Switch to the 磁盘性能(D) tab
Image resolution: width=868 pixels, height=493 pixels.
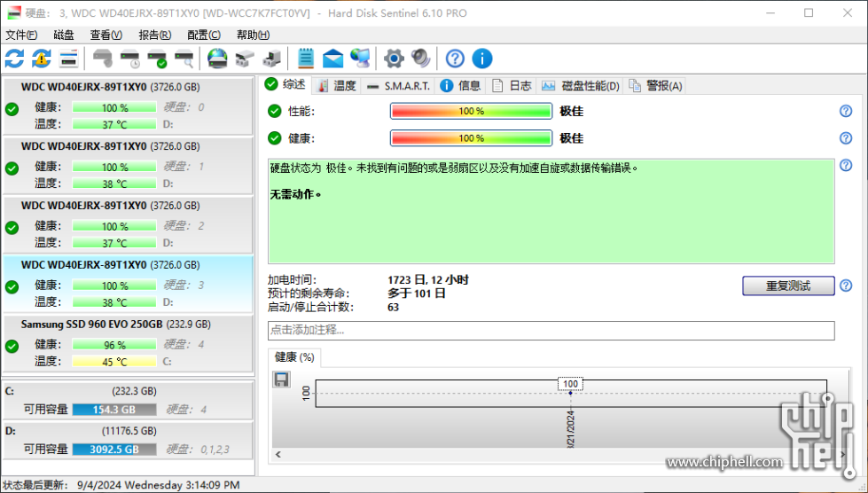[580, 86]
